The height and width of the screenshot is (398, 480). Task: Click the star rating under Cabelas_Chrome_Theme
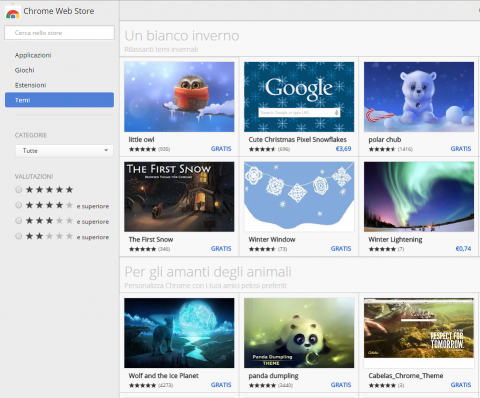[382, 385]
